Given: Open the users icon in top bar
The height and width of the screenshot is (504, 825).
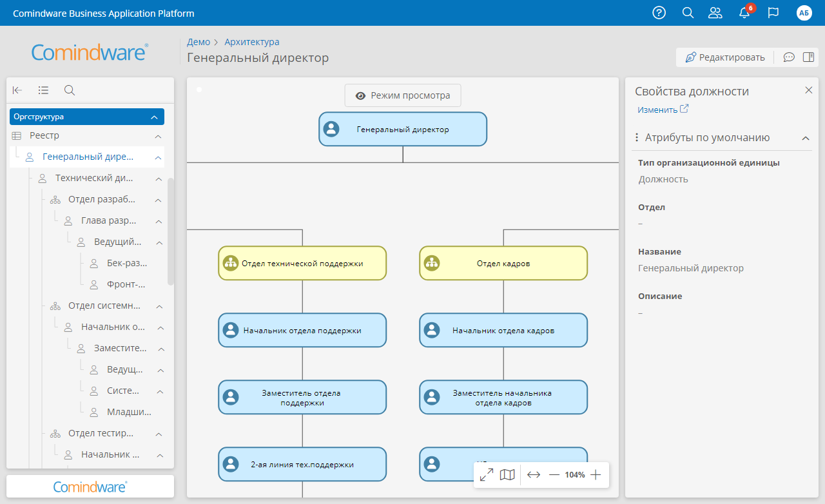Looking at the screenshot, I should [715, 13].
